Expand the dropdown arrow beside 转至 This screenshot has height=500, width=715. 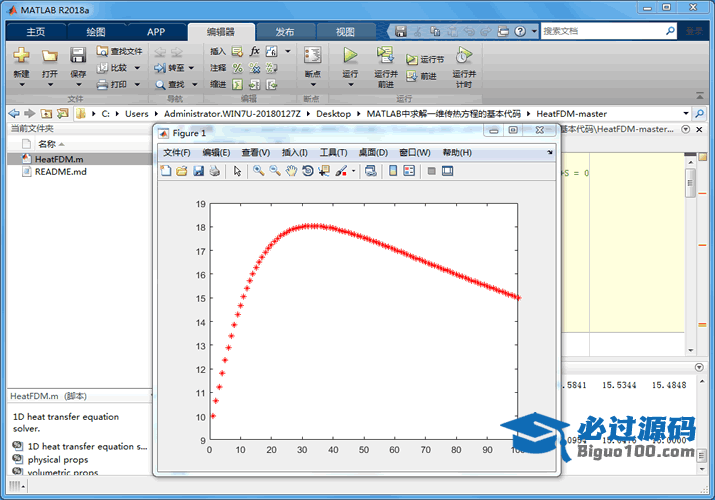192,68
